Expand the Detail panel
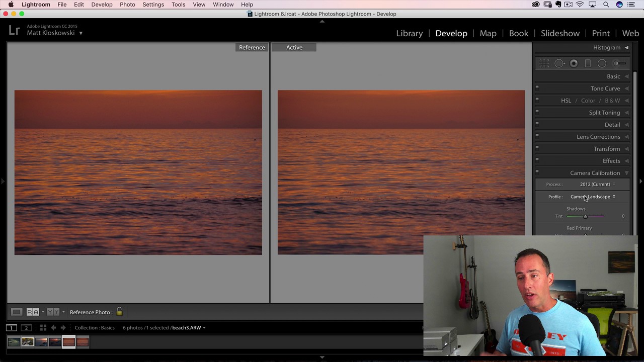 (626, 125)
